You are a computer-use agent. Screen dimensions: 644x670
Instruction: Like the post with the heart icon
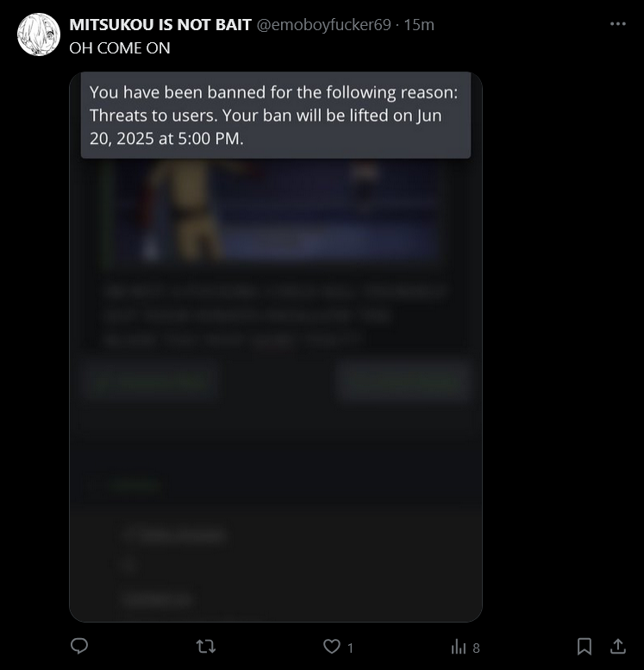(332, 647)
